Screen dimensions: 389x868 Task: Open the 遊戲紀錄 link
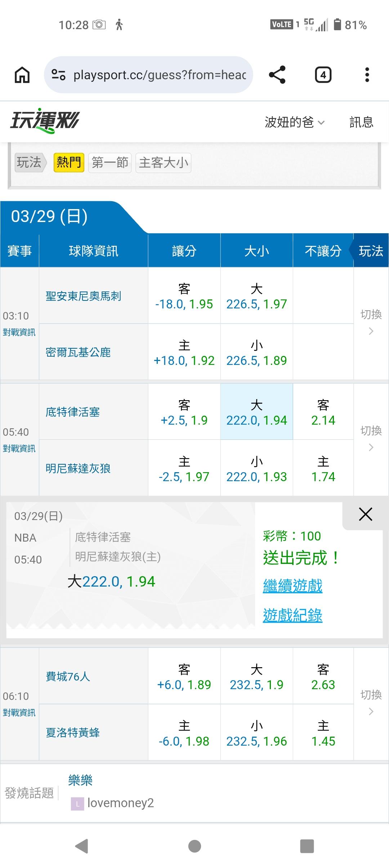coord(292,615)
